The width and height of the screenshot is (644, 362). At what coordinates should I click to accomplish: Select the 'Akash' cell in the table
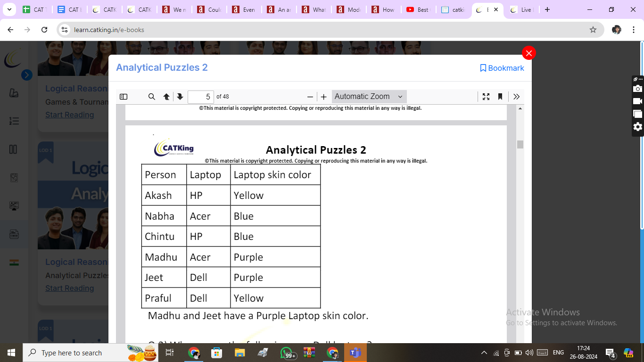[164, 195]
